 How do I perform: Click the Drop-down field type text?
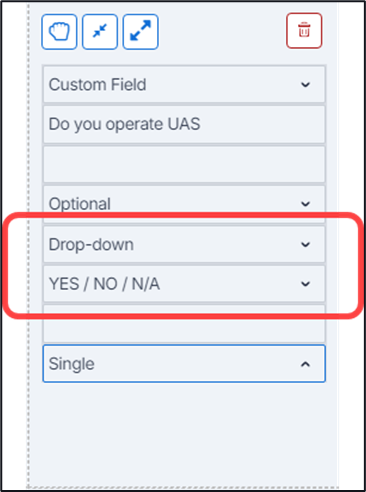pos(91,244)
